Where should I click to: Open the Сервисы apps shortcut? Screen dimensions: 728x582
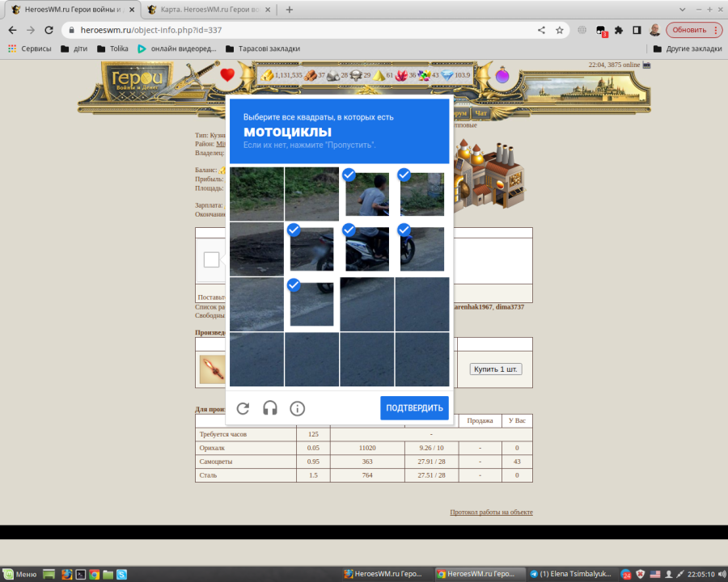point(30,48)
